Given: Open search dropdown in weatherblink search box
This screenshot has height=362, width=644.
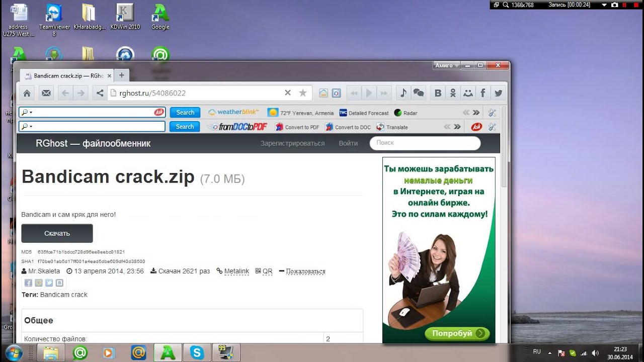Looking at the screenshot, I should point(27,113).
